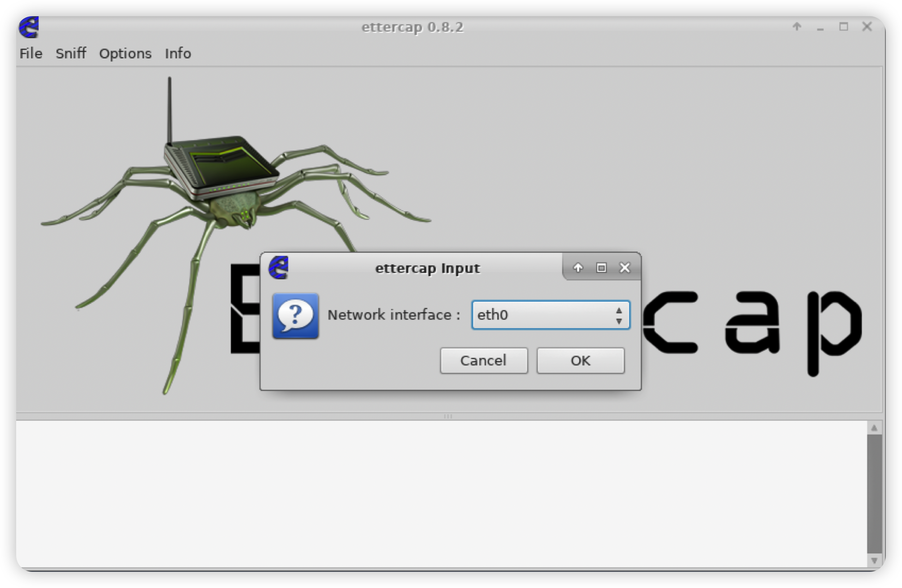Open the File menu
This screenshot has height=588, width=902.
coord(31,53)
